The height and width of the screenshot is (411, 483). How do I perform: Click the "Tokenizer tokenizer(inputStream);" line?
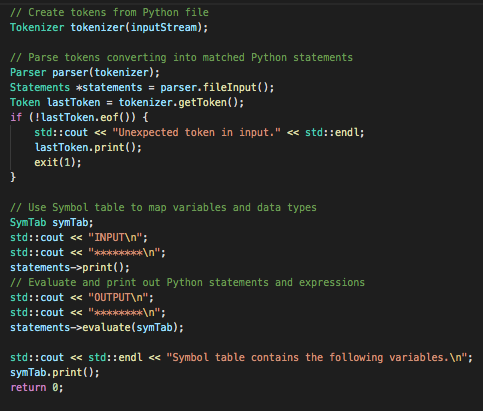tap(109, 27)
